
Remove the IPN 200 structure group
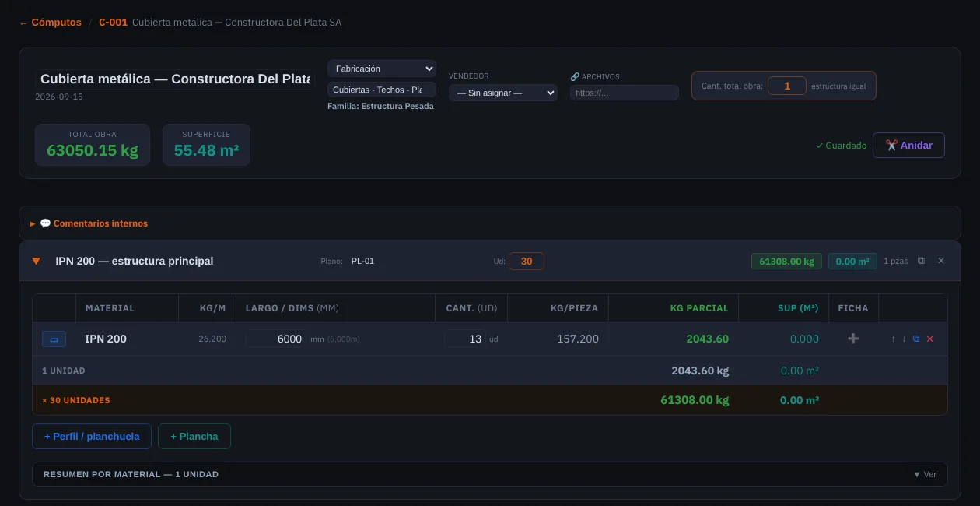(941, 261)
